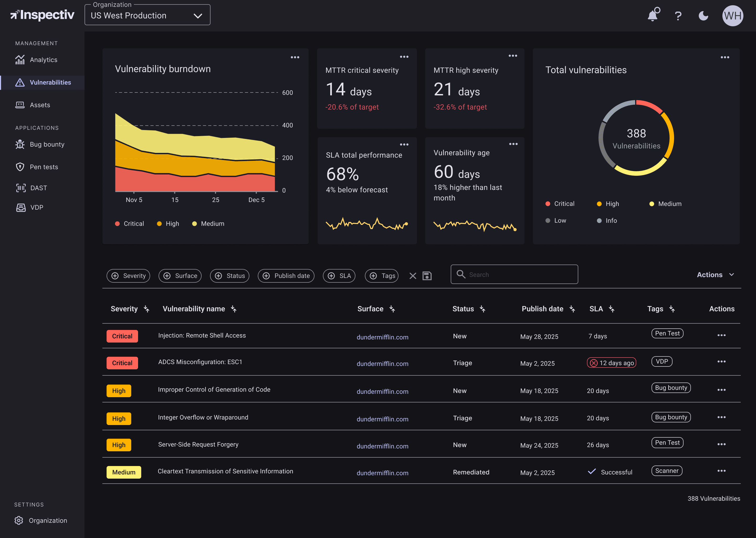Toggle dark mode with the moon icon
This screenshot has height=538, width=756.
703,15
